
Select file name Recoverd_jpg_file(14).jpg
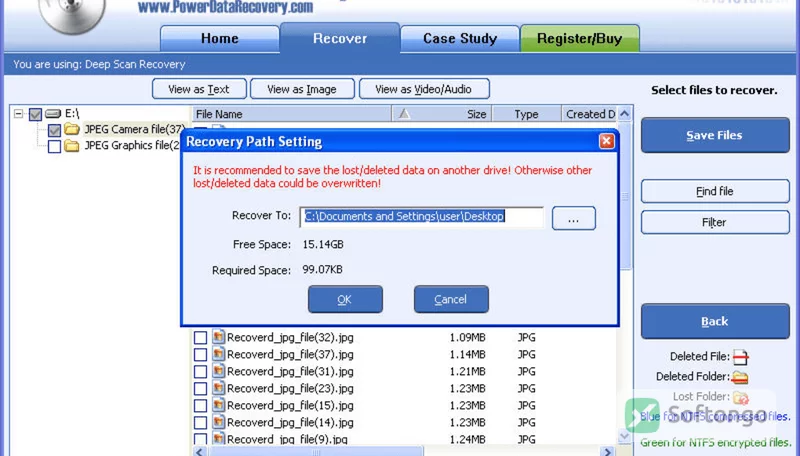coord(290,422)
